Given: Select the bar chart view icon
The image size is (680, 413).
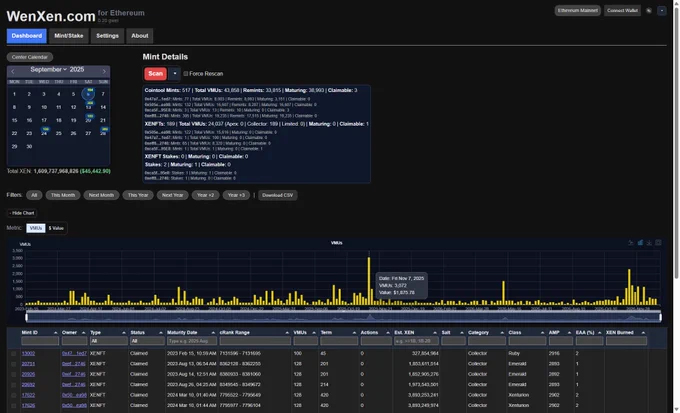Looking at the screenshot, I should [x=640, y=243].
